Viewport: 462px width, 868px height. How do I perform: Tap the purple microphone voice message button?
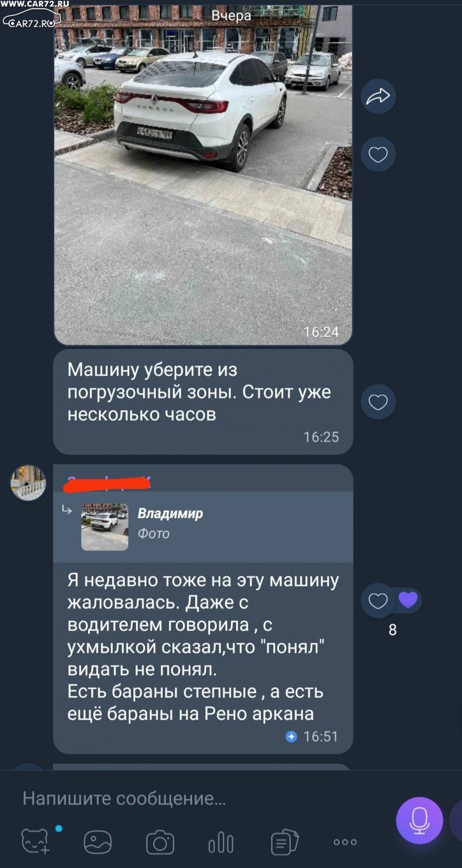point(420,821)
